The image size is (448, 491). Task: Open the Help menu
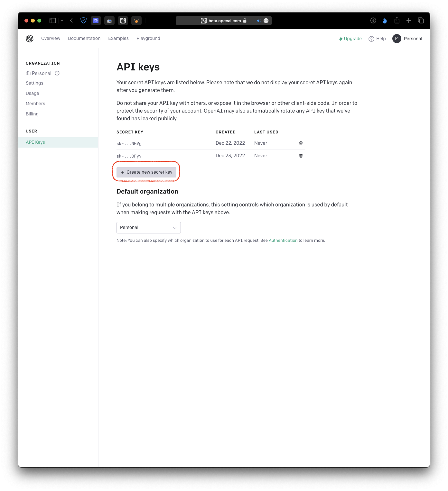pos(377,39)
